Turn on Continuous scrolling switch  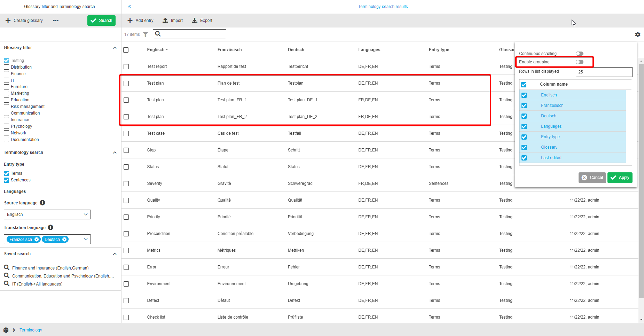[x=579, y=54]
